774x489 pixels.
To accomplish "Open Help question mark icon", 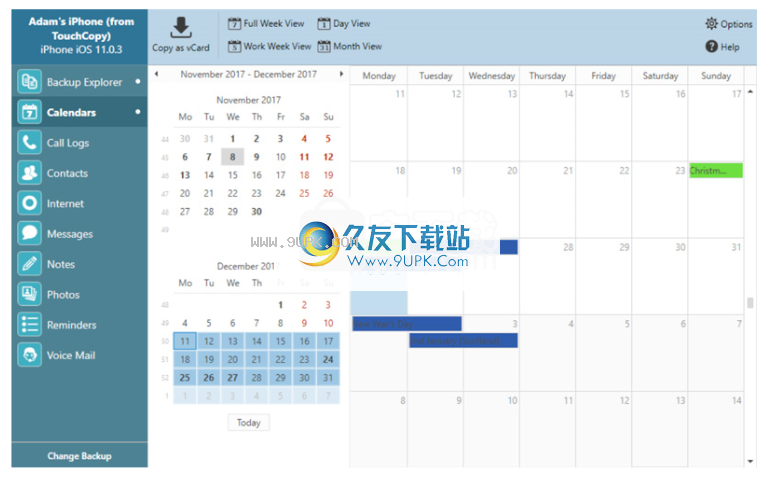I will point(711,46).
